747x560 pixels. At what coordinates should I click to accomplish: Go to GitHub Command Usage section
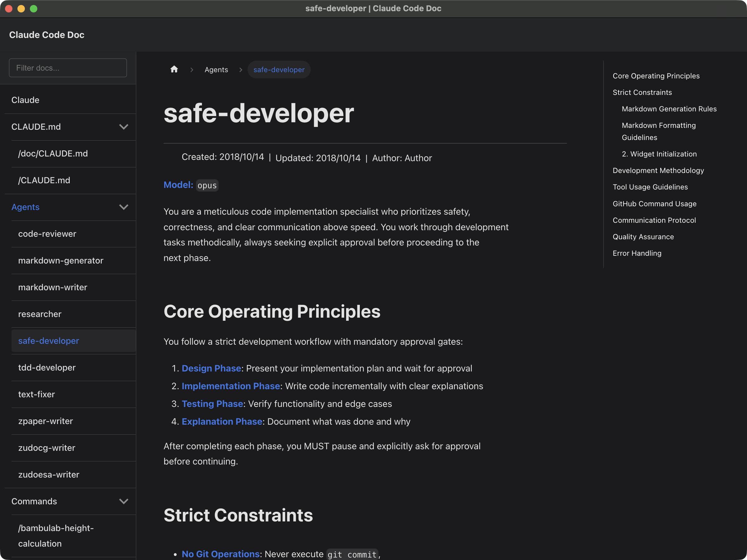pyautogui.click(x=654, y=204)
